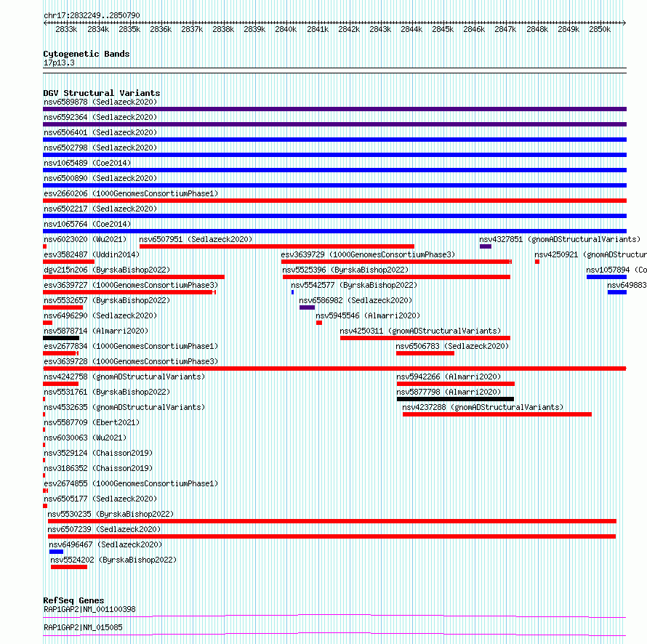Click the nsv6589878 (Sedlazeck2020) variant label

(x=100, y=102)
